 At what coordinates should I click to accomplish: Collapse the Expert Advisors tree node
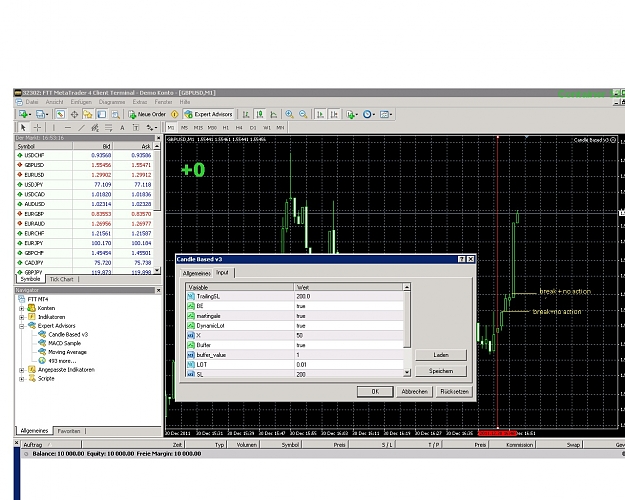tap(22, 326)
